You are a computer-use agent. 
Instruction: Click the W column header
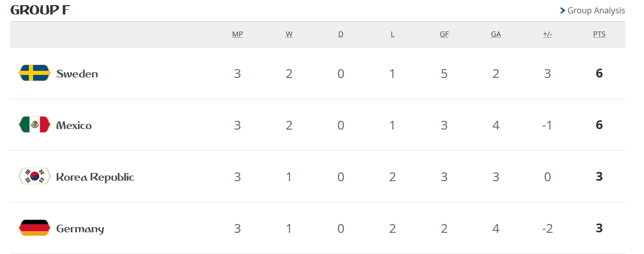[289, 35]
